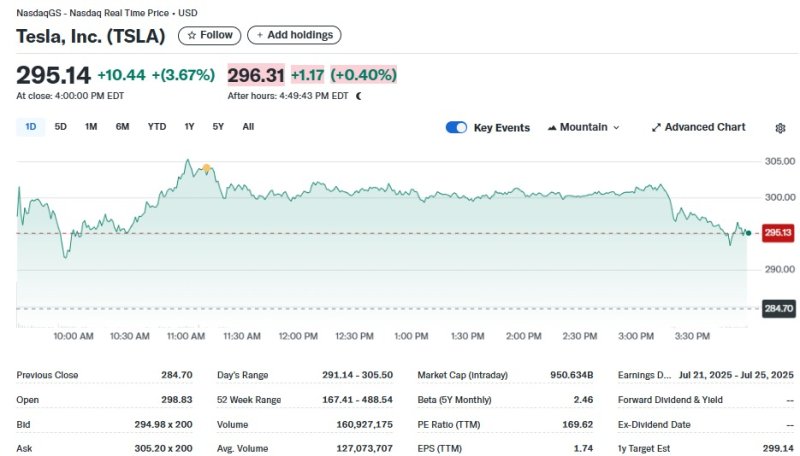Click the Add holdings button

point(294,35)
